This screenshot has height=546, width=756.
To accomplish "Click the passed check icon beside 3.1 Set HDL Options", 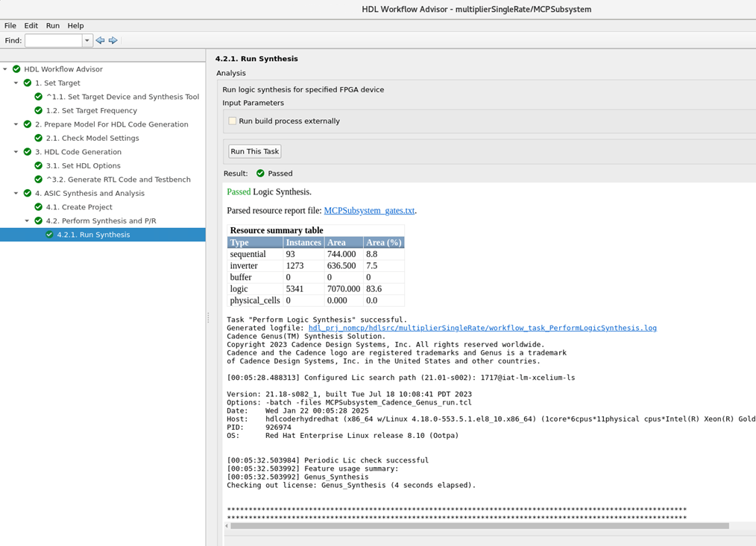I will 38,165.
